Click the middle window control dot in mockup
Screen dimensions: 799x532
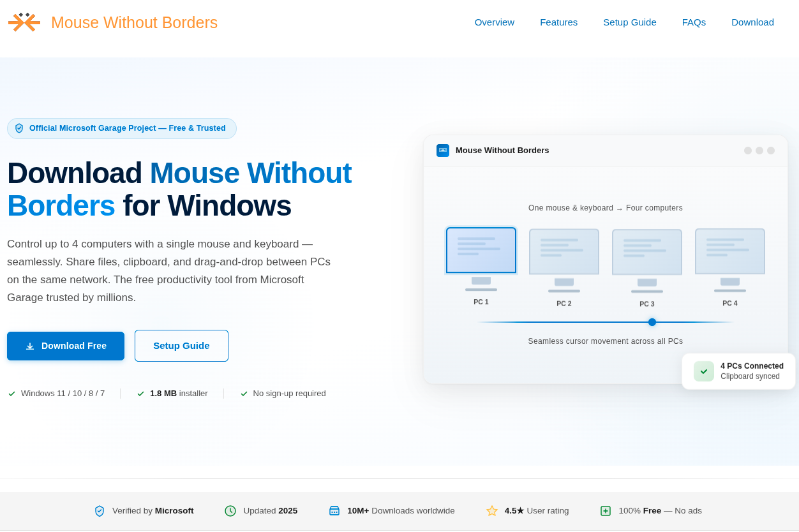point(759,151)
